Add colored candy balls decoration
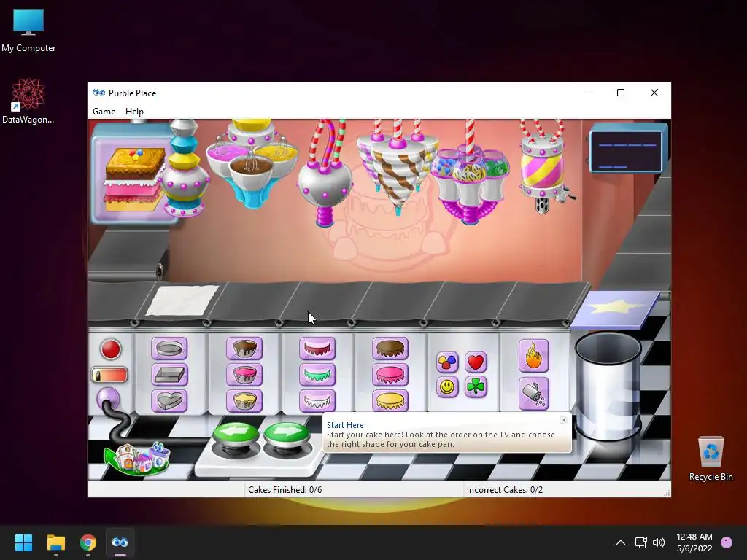747x560 pixels. pyautogui.click(x=447, y=362)
